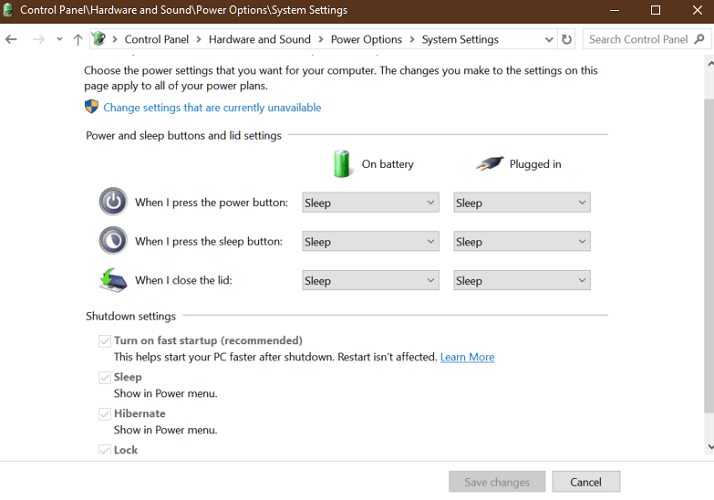Viewport: 714px width, 500px height.
Task: Click the back navigation arrow
Action: click(12, 39)
